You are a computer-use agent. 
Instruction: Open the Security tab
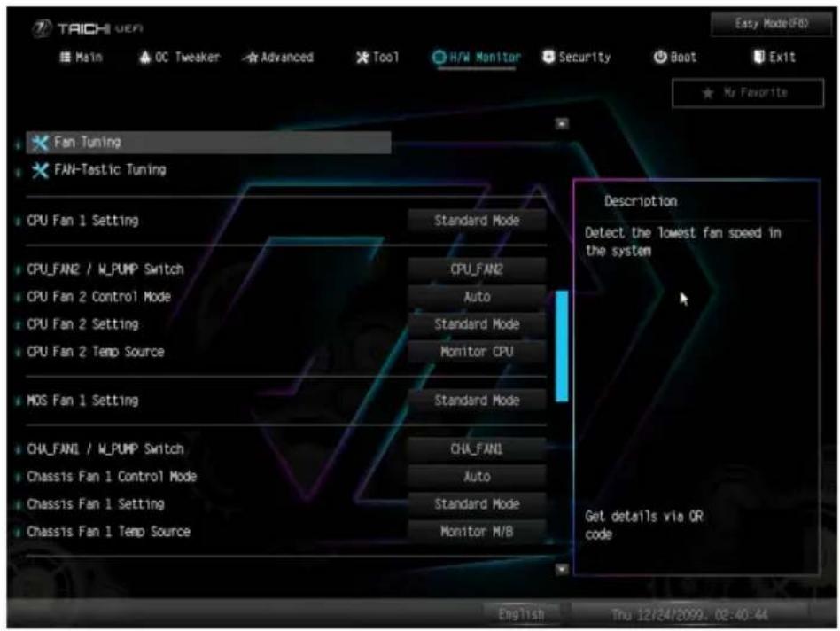(577, 58)
